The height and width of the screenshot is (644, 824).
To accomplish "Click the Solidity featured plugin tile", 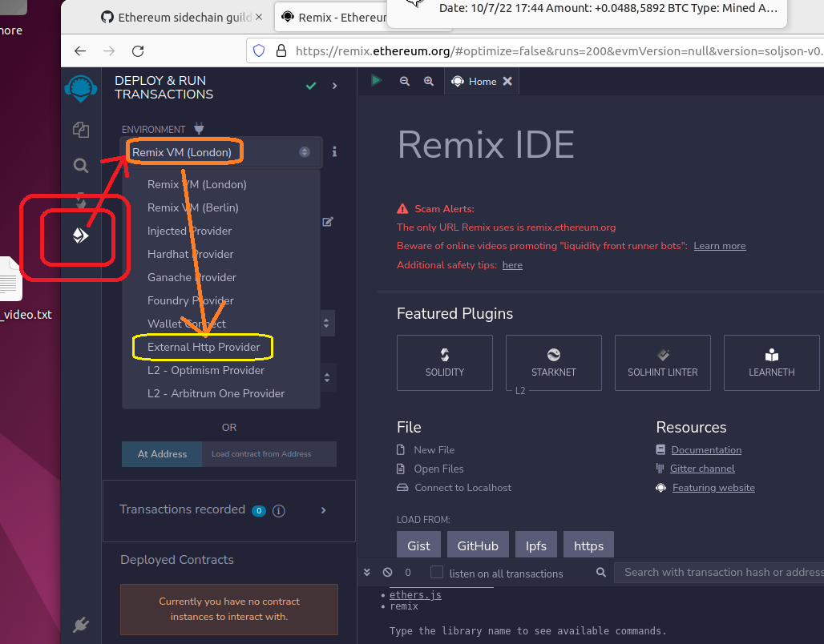I will pyautogui.click(x=445, y=363).
